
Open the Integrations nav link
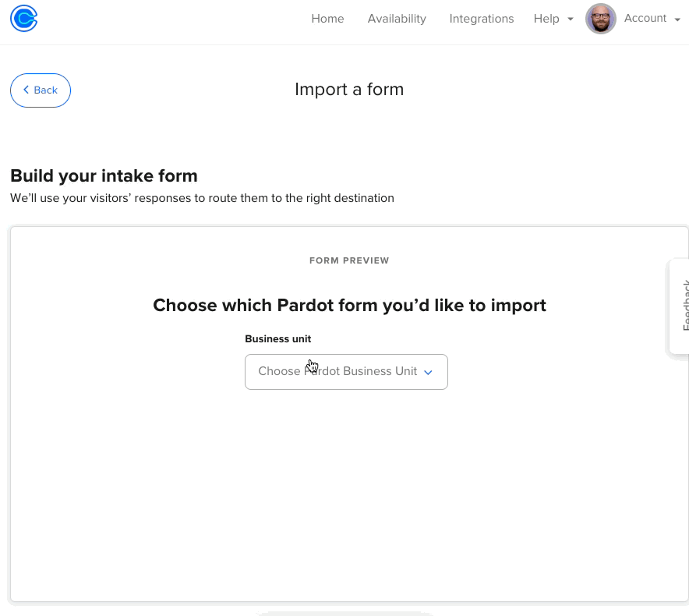(x=482, y=19)
